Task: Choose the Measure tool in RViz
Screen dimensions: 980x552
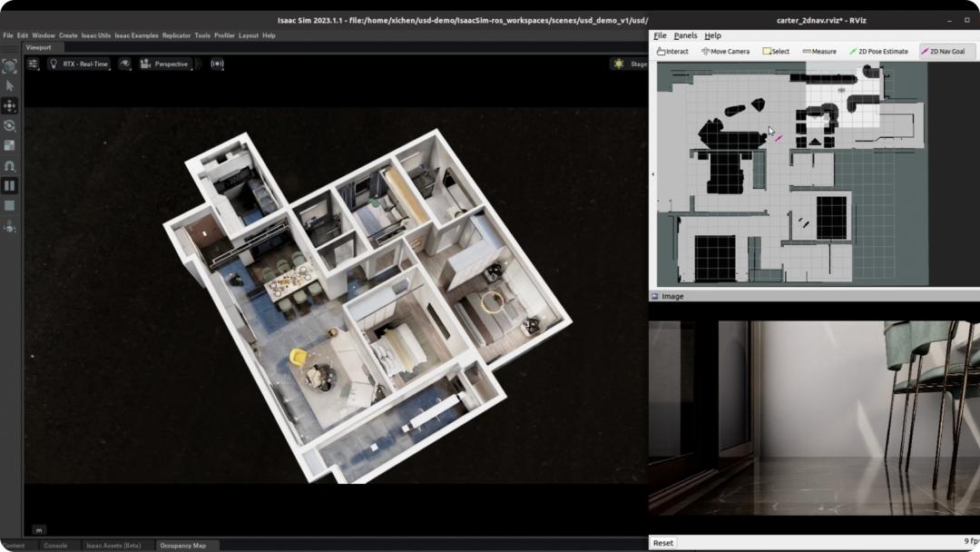Action: coord(819,51)
